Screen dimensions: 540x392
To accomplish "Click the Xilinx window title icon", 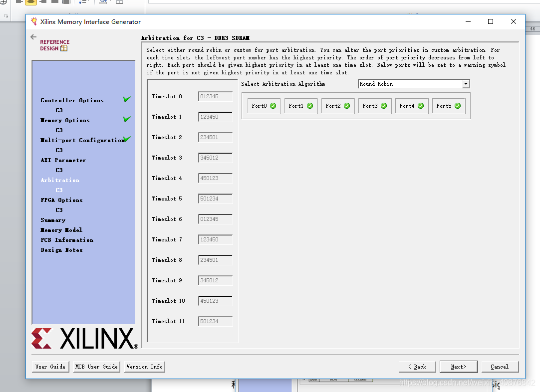I will (x=34, y=21).
